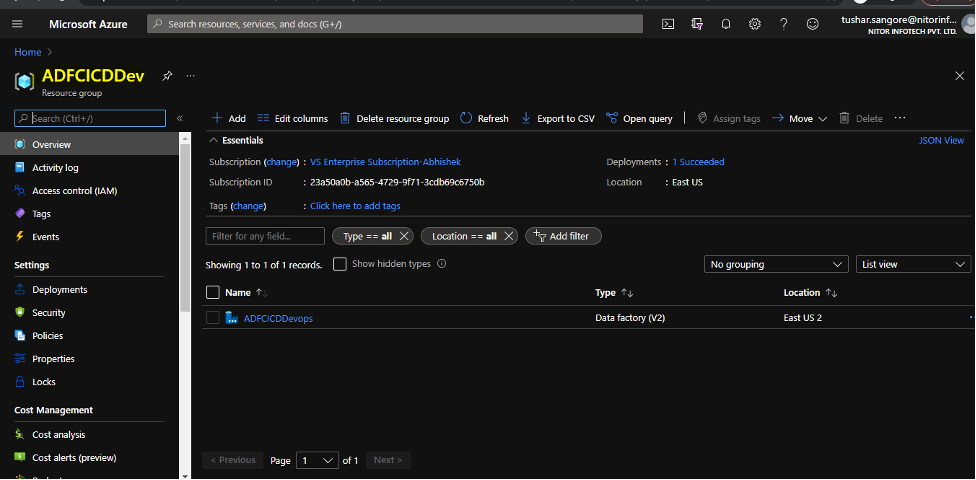Click here to add tags link

tap(355, 206)
